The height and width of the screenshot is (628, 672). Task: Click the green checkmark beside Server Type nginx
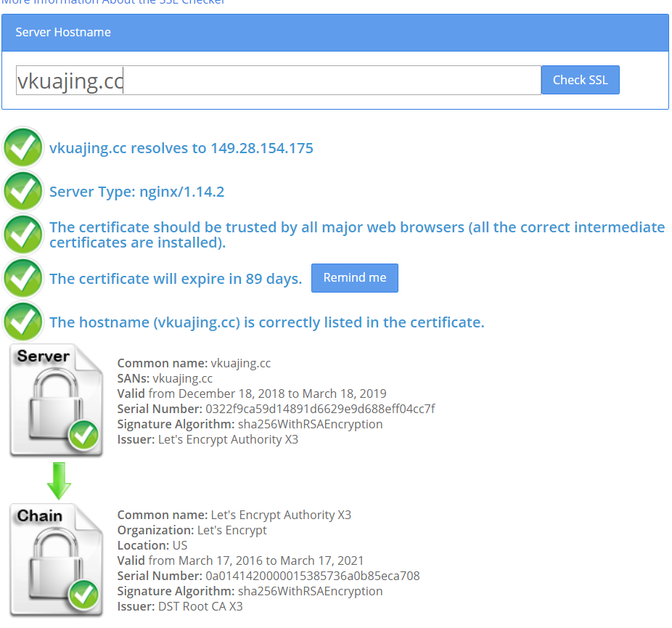tap(23, 192)
